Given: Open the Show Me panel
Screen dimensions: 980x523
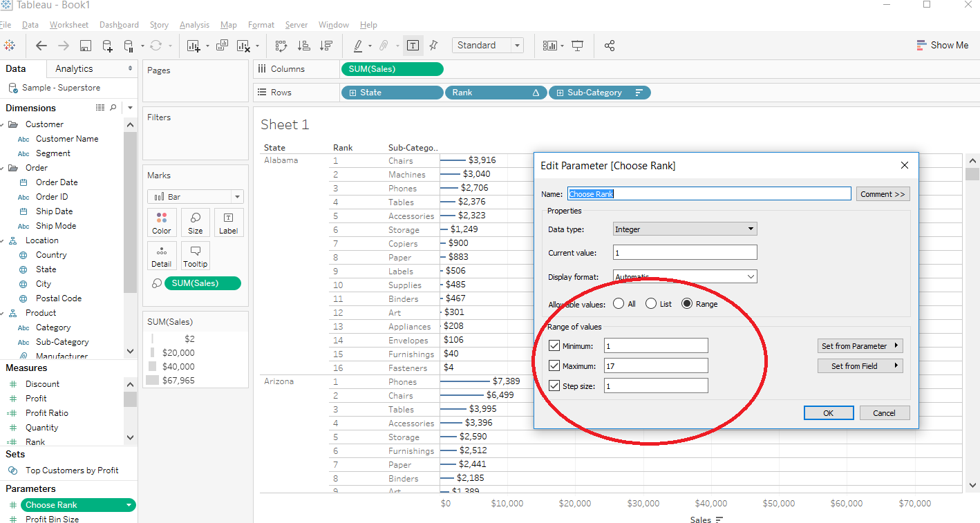Looking at the screenshot, I should point(943,44).
